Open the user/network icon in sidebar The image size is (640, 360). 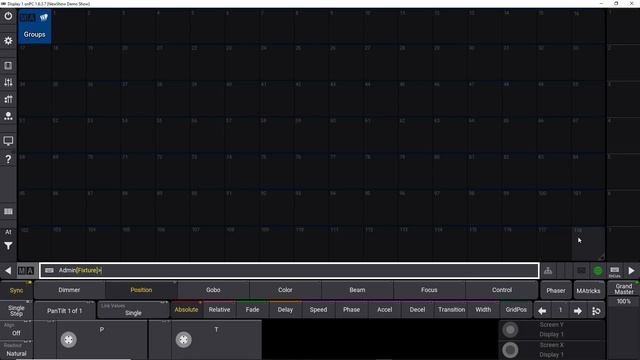pyautogui.click(x=8, y=116)
